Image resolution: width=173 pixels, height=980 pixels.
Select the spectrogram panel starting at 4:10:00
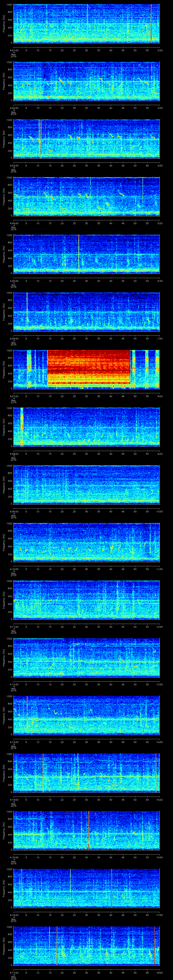[x=87, y=542]
